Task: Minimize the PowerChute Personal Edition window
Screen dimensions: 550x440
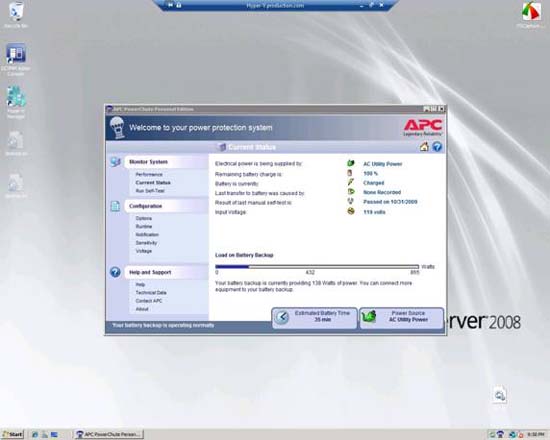Action: pos(426,109)
